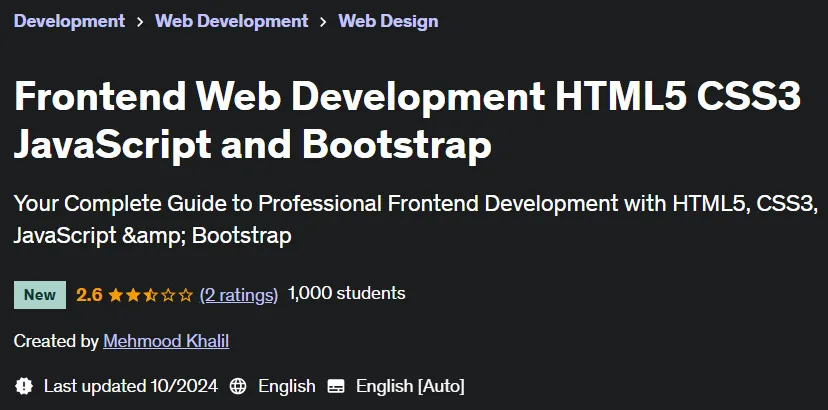This screenshot has height=410, width=828.
Task: Click the Created by label
Action: [56, 341]
